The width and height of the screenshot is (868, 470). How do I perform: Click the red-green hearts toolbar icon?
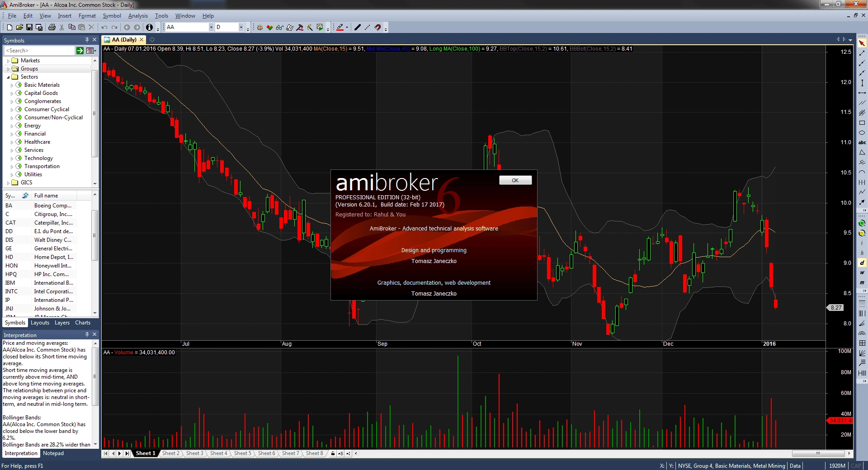tap(270, 28)
